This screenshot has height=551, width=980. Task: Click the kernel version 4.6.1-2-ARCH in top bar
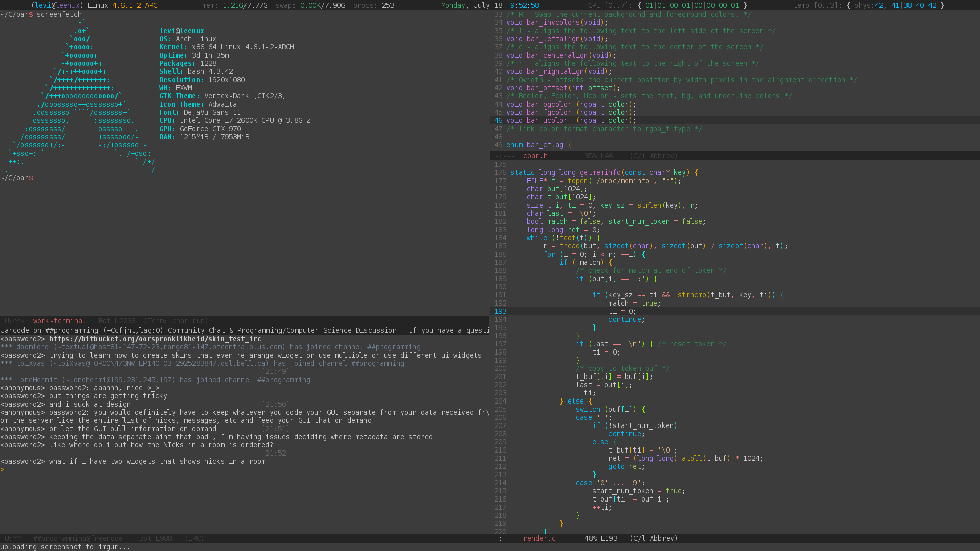[x=137, y=5]
